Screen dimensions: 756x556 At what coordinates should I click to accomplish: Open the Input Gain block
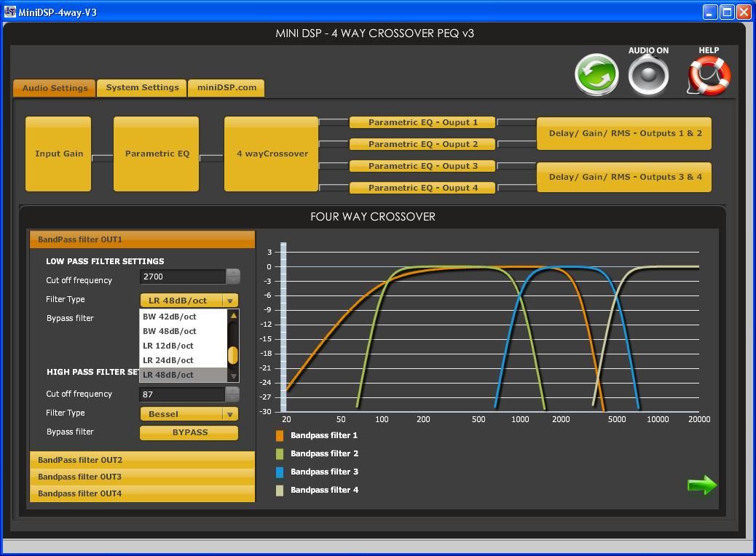[x=58, y=154]
